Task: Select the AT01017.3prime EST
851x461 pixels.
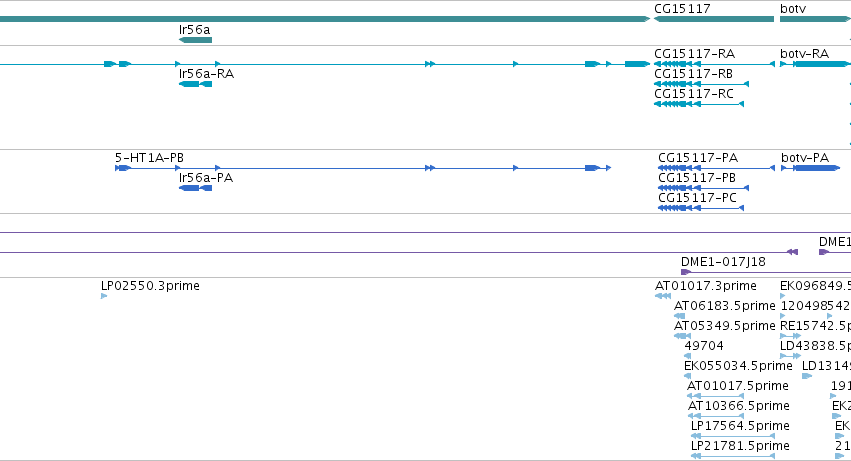Action: [663, 296]
